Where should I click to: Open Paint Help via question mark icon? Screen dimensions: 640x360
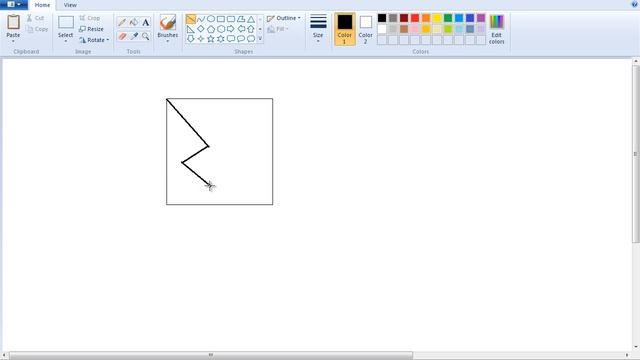[634, 4]
